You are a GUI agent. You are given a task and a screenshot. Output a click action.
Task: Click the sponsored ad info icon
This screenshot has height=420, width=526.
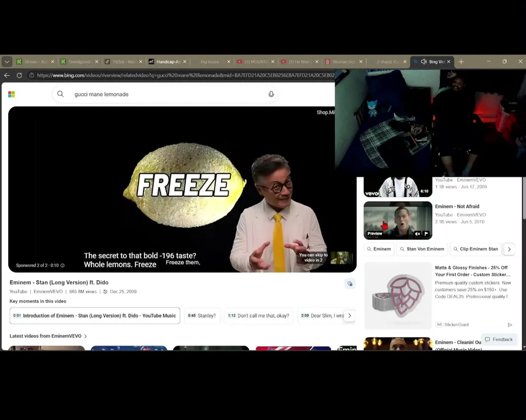point(62,265)
